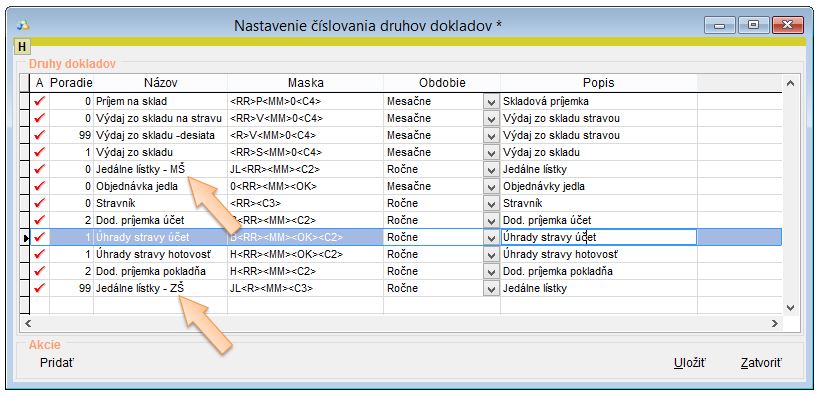Open Obdobie dropdown for Úhrady stravy účet
This screenshot has width=819, height=395.
coord(491,238)
